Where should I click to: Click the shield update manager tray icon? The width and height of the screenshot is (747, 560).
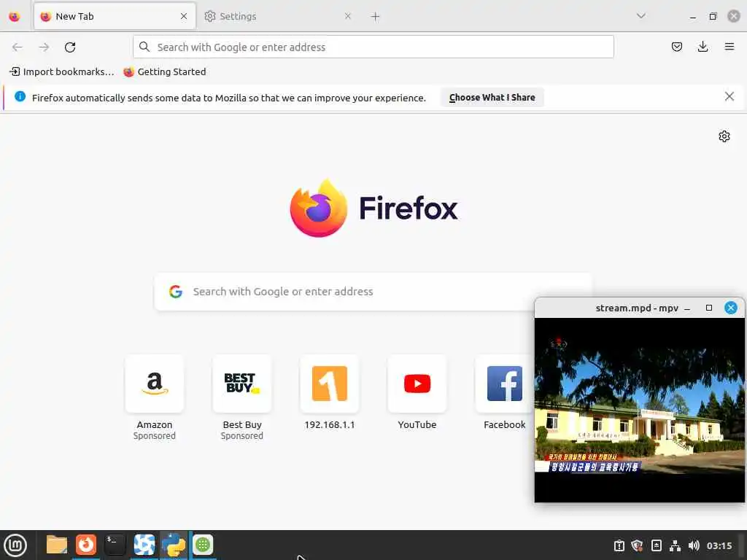click(x=638, y=545)
